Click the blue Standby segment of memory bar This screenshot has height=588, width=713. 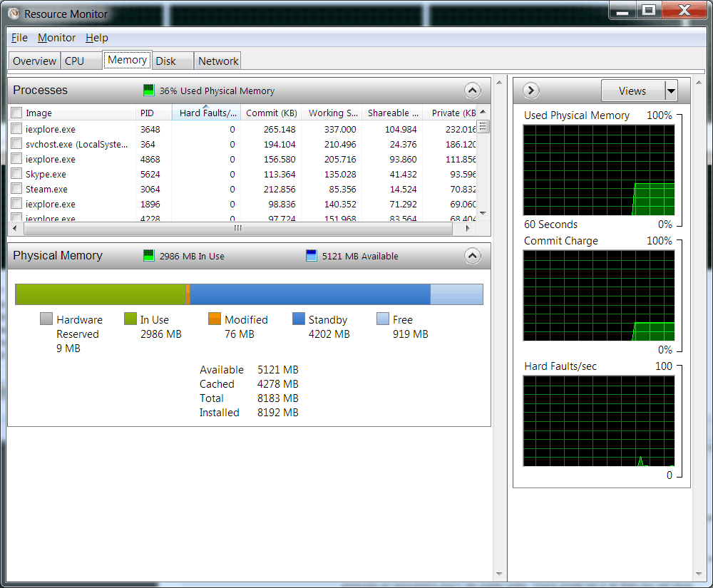tap(310, 294)
